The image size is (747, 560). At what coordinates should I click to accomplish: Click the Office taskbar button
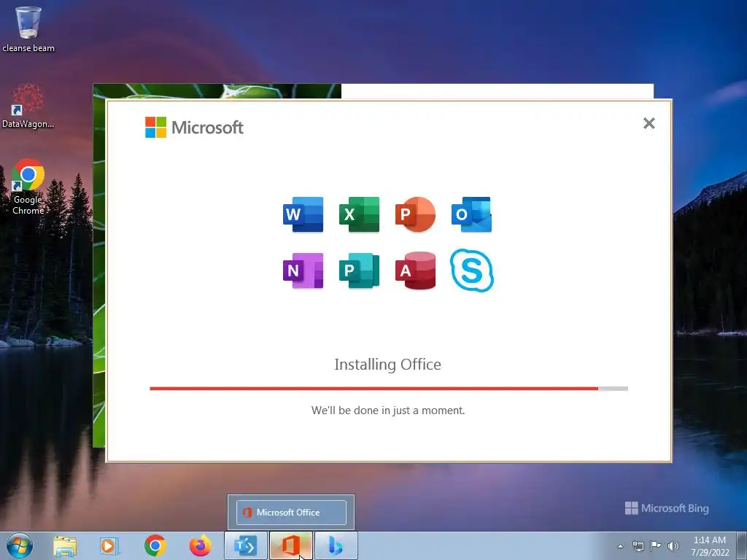(x=291, y=545)
